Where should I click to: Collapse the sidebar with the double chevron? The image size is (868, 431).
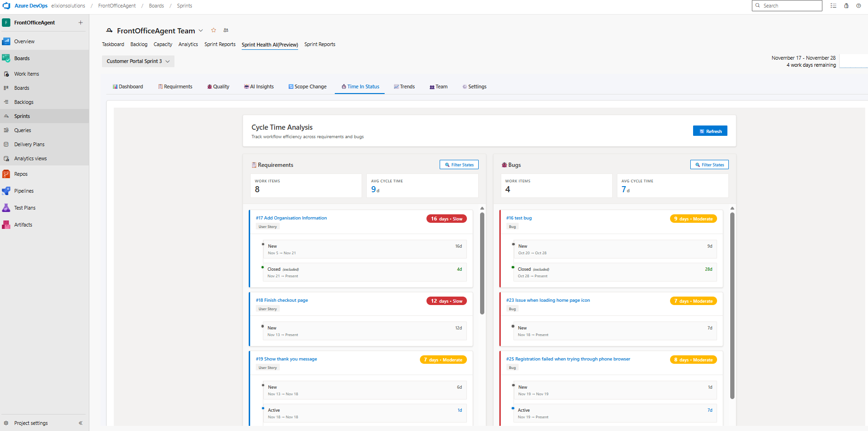pos(80,423)
